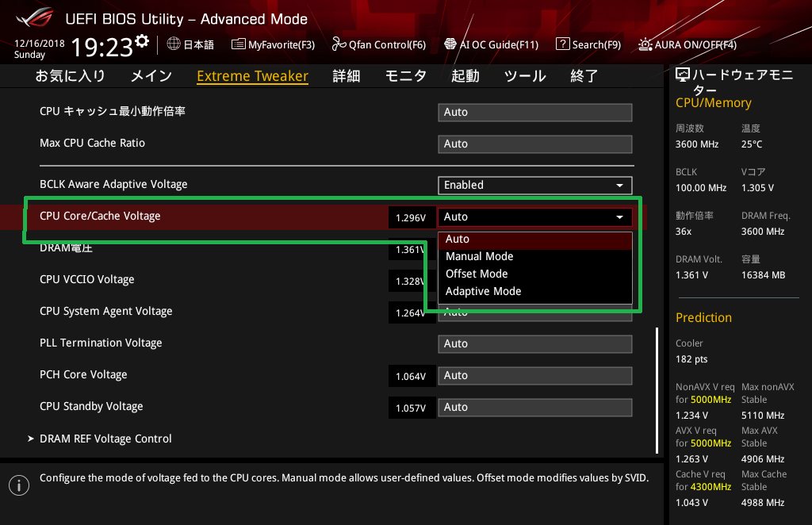The image size is (812, 525).
Task: Click the hardware monitor panel icon
Action: point(683,75)
